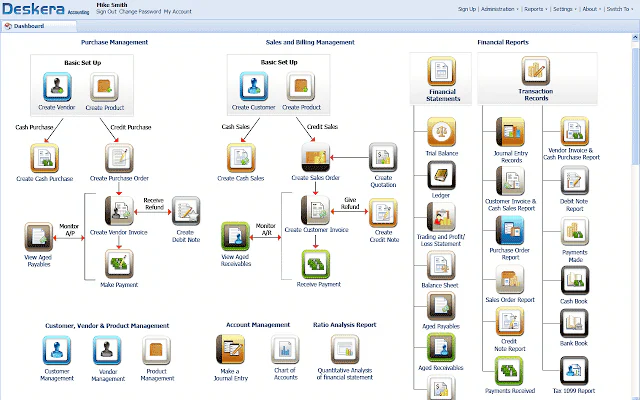Open Vendor Invoice & Cash Purchase Report
The image size is (640, 400).
point(575,131)
